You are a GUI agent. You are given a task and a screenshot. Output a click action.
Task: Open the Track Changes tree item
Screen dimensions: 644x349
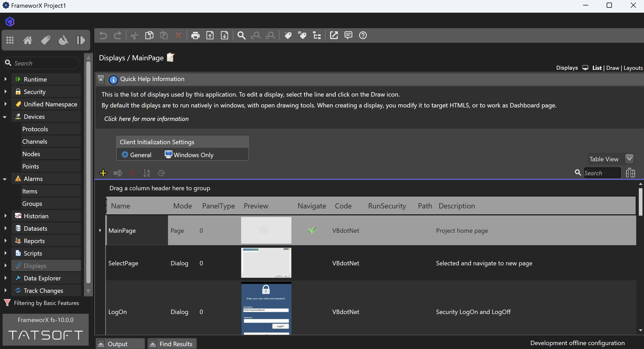[x=46, y=290]
